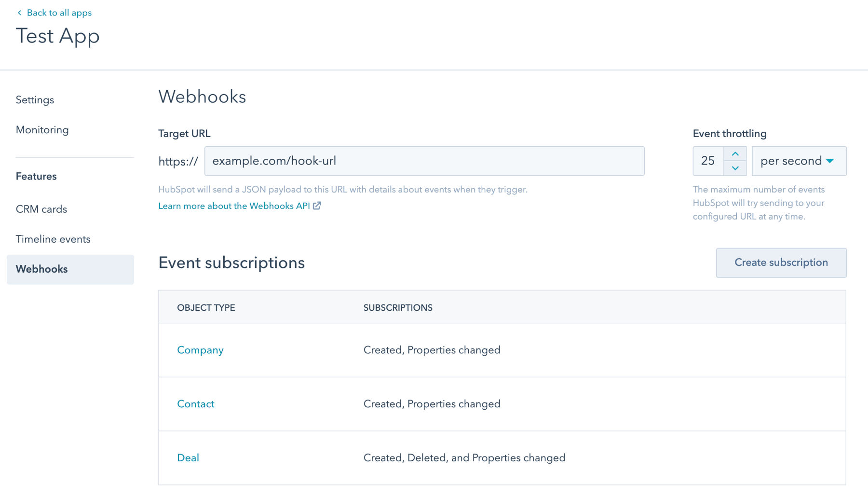This screenshot has height=498, width=868.
Task: Click the event throttling value box showing 25
Action: (x=708, y=161)
